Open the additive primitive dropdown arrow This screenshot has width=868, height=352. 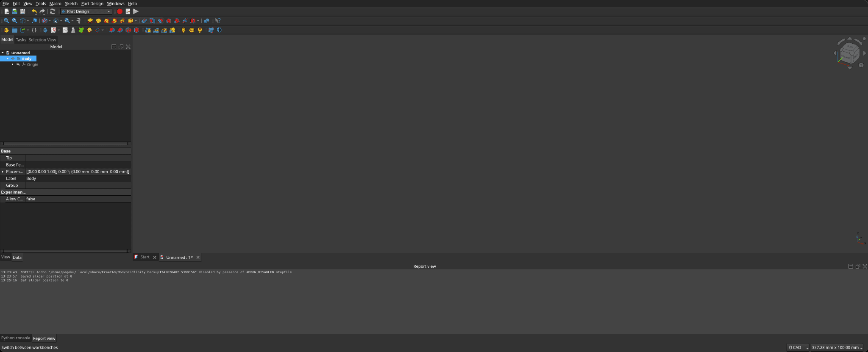point(136,21)
